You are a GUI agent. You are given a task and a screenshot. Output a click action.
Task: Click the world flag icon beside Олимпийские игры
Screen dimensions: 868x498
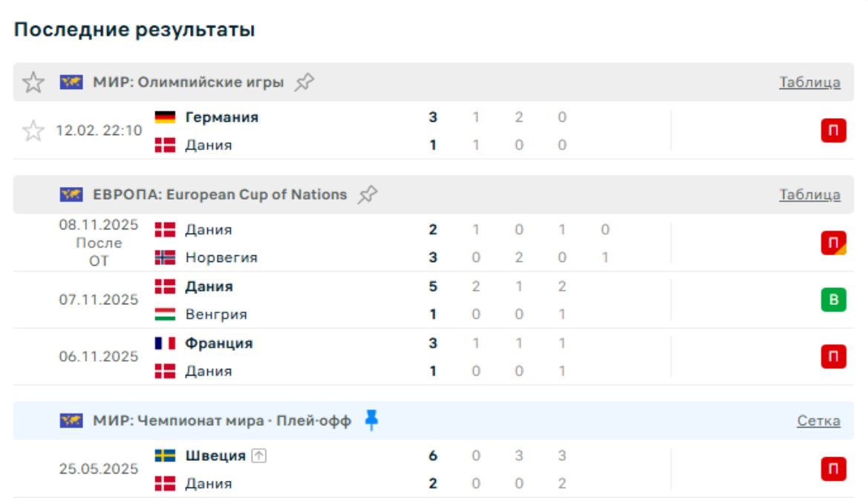[71, 82]
